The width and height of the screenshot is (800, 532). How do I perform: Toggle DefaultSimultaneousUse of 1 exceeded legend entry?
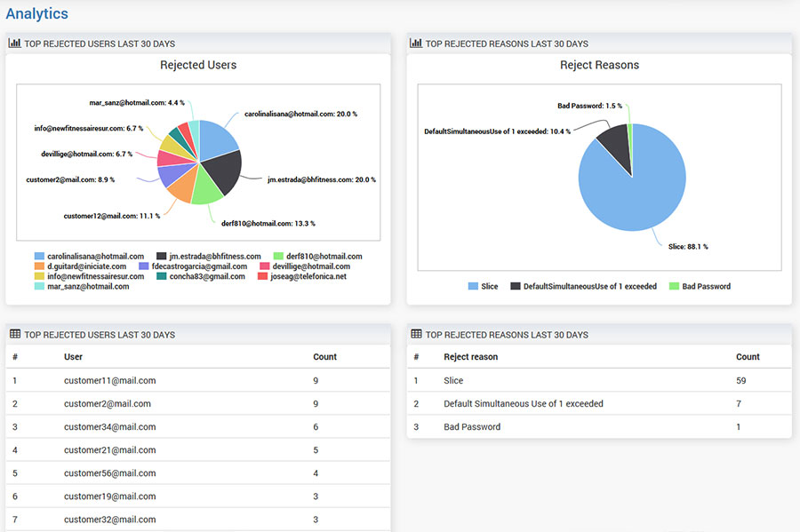click(x=589, y=286)
